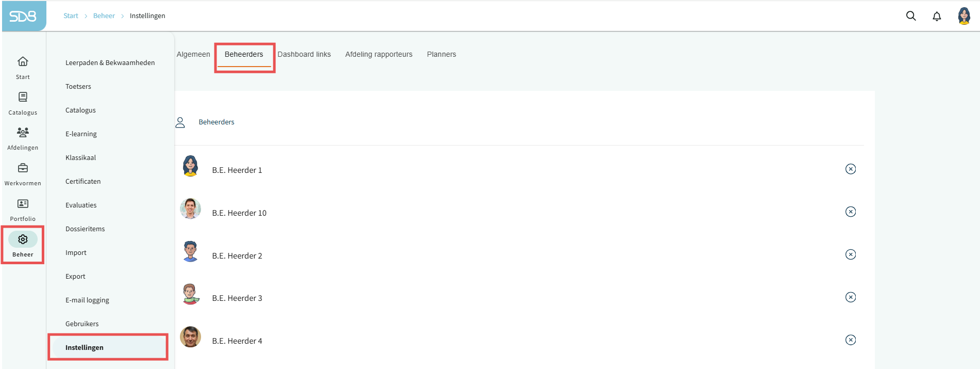The image size is (980, 369).
Task: Open the Afdeling rapporteurs tab
Action: pyautogui.click(x=379, y=54)
